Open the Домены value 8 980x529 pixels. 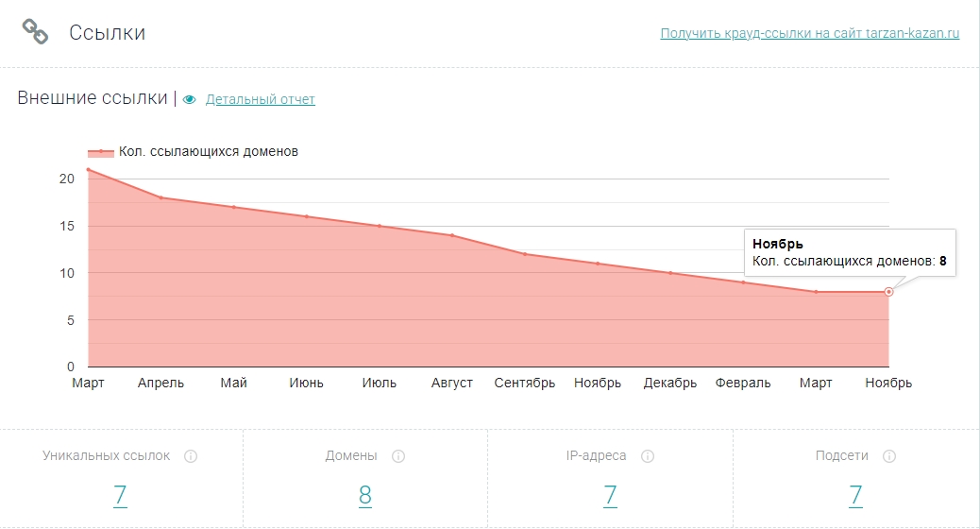pos(365,495)
